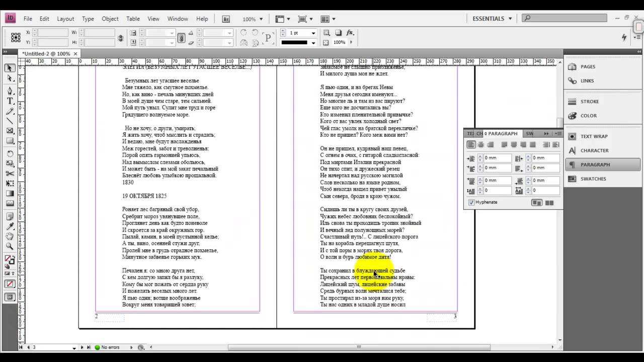Activate the Type tool
The image size is (644, 362).
pyautogui.click(x=10, y=101)
